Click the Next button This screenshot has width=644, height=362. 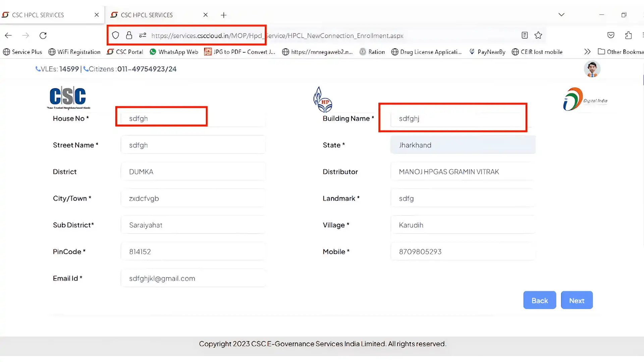(x=577, y=300)
